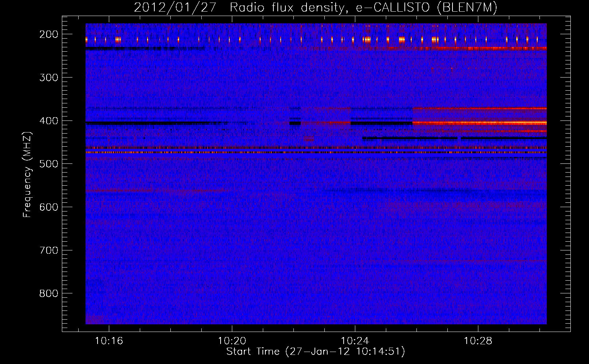Click the 600 frequency tick label
Viewport: 589px width, 364px height.
click(48, 207)
